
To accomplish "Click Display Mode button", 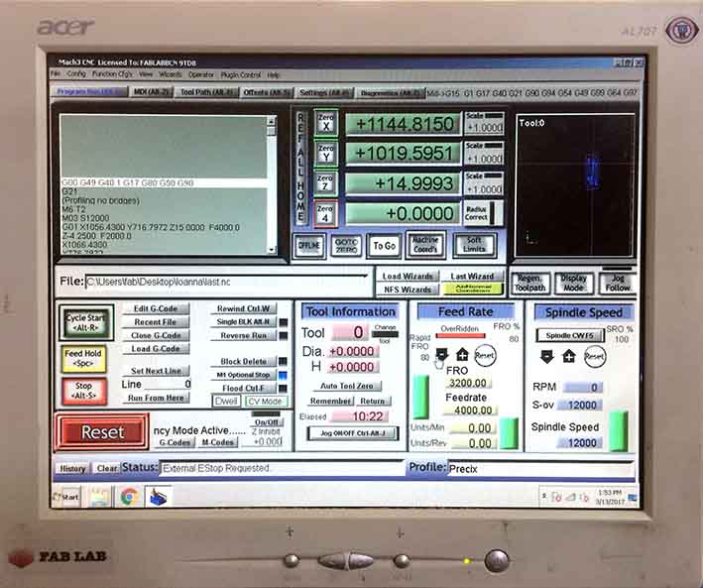I will coord(573,284).
